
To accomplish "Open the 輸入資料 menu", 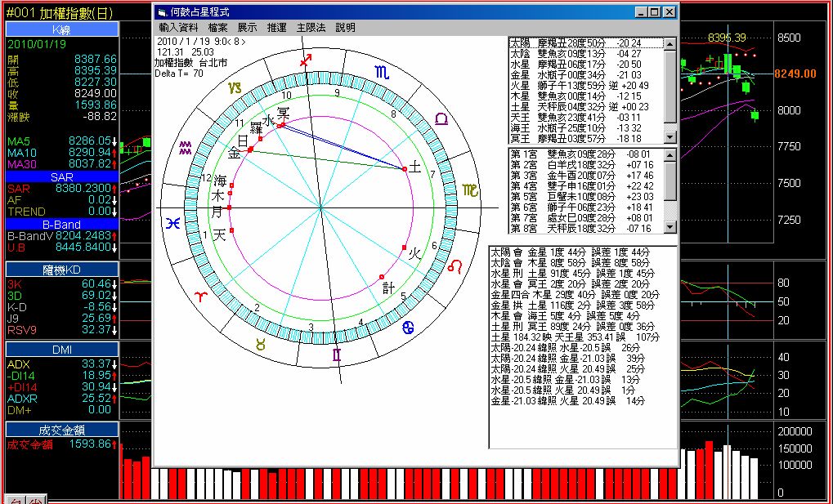I will point(177,28).
